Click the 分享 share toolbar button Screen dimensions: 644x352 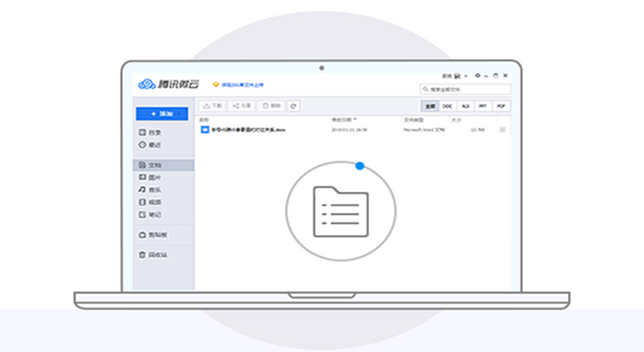point(243,106)
